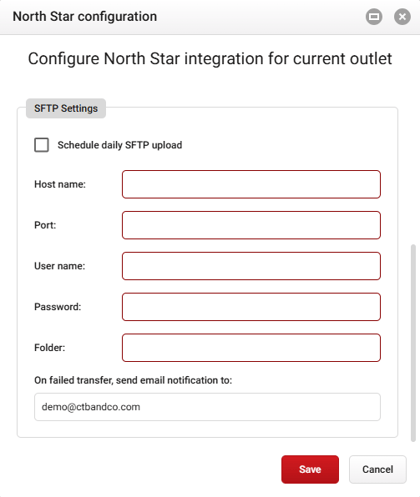Click into the Port input field
Screen dimensions: 420x497
click(251, 225)
